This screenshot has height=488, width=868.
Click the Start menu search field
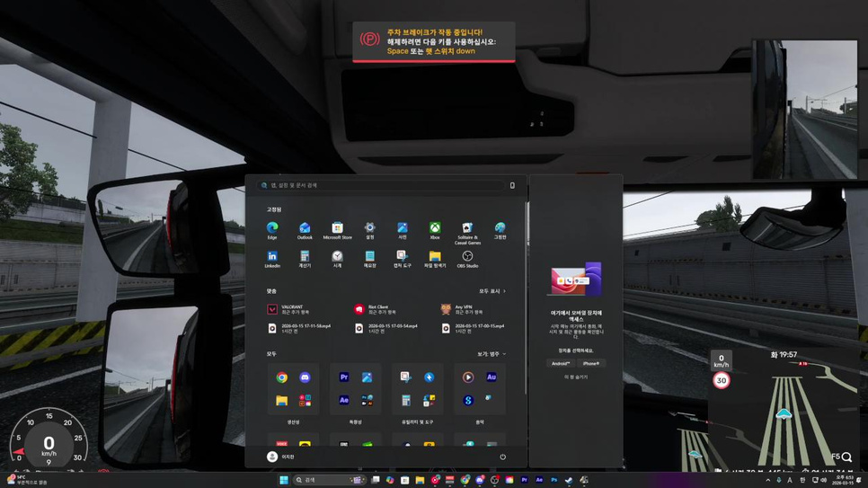[x=386, y=185]
